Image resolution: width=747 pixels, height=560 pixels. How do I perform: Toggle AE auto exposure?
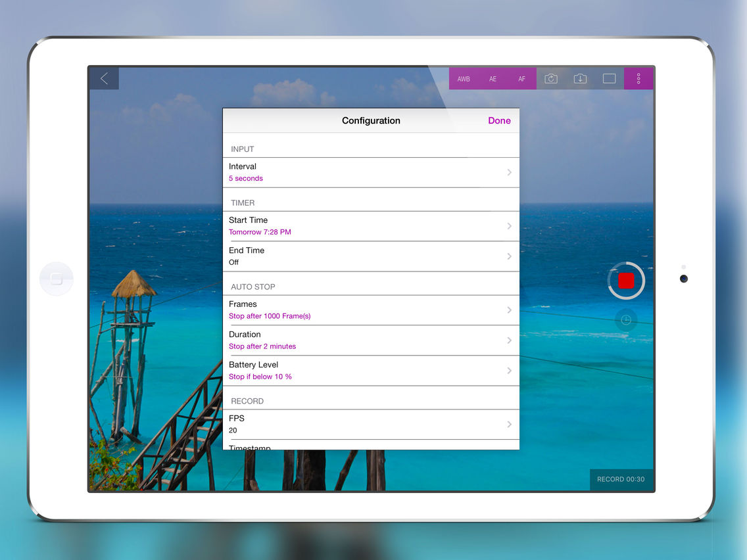pyautogui.click(x=493, y=79)
